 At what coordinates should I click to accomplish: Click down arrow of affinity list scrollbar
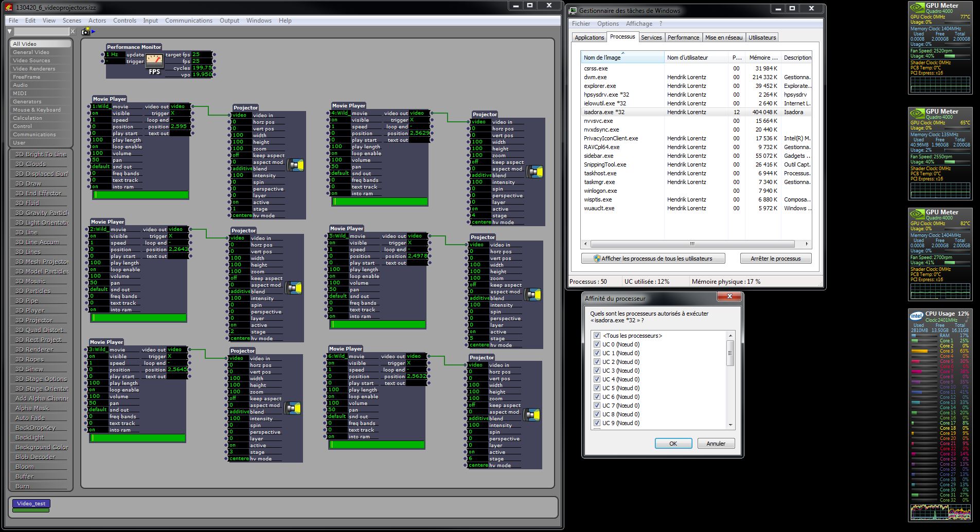(x=730, y=425)
